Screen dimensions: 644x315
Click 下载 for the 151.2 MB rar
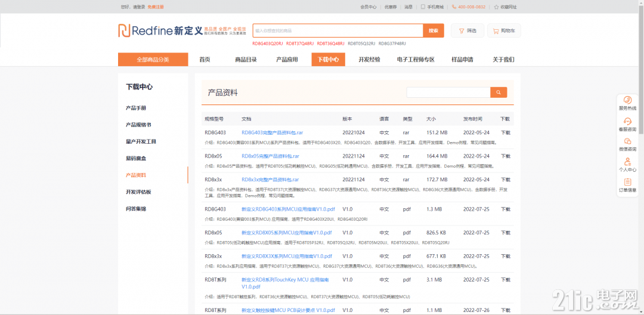[x=505, y=132]
